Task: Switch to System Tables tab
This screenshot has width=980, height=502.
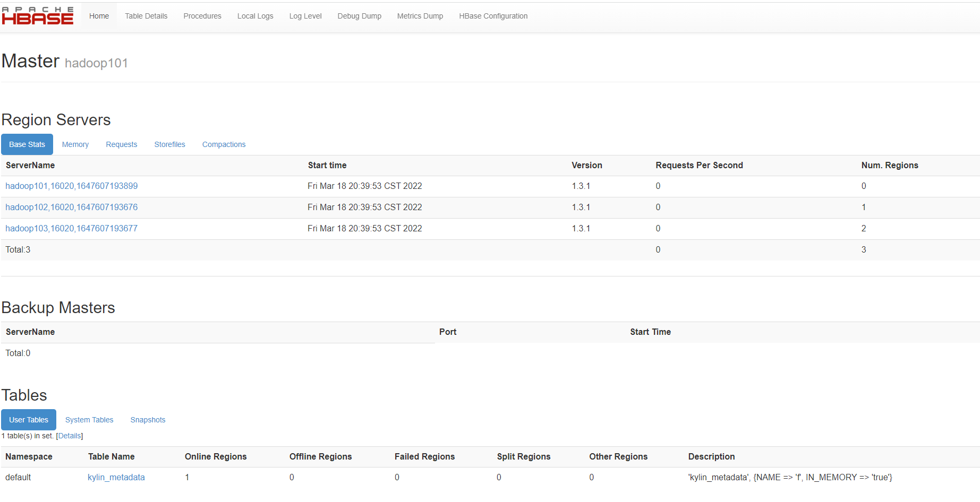Action: [89, 420]
